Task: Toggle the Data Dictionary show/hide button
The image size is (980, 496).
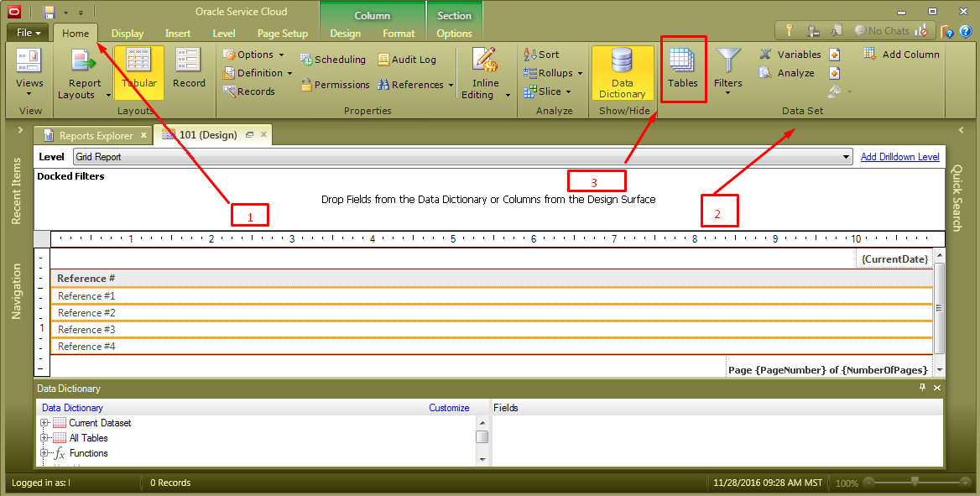Action: (x=622, y=72)
